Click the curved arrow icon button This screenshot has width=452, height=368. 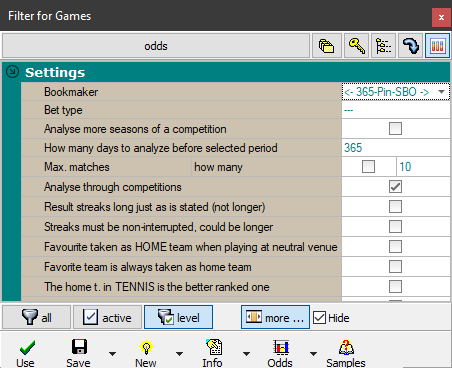coord(410,46)
